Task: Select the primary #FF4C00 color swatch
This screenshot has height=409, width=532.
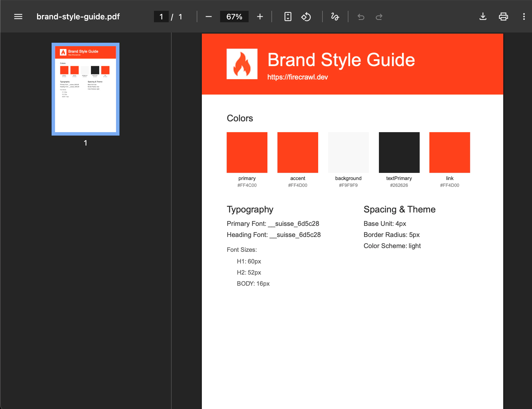Action: pos(247,152)
